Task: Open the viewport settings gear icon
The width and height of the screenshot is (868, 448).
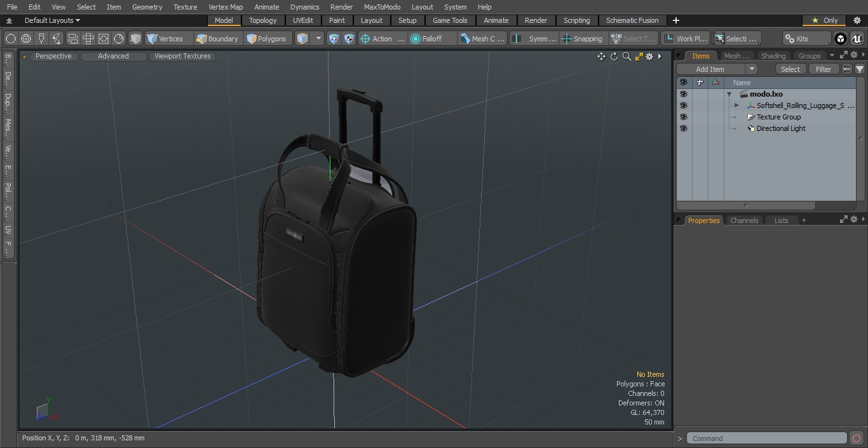Action: [649, 57]
